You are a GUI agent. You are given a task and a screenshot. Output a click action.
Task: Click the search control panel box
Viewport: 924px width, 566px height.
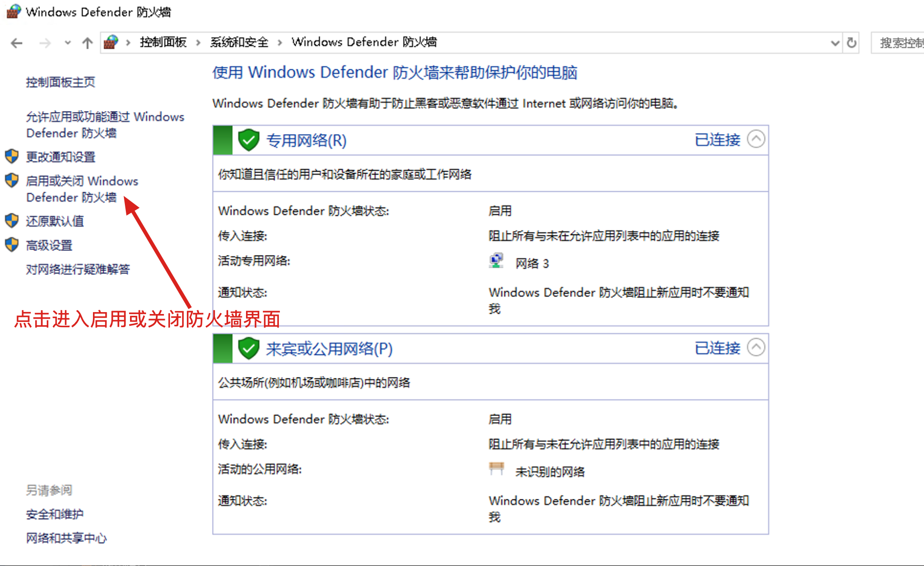[x=898, y=43]
